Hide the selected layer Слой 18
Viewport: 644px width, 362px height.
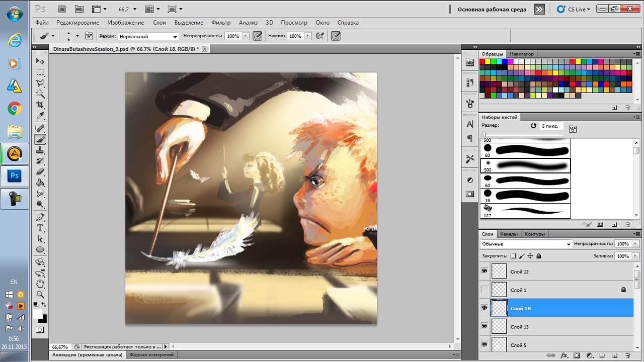pos(485,308)
